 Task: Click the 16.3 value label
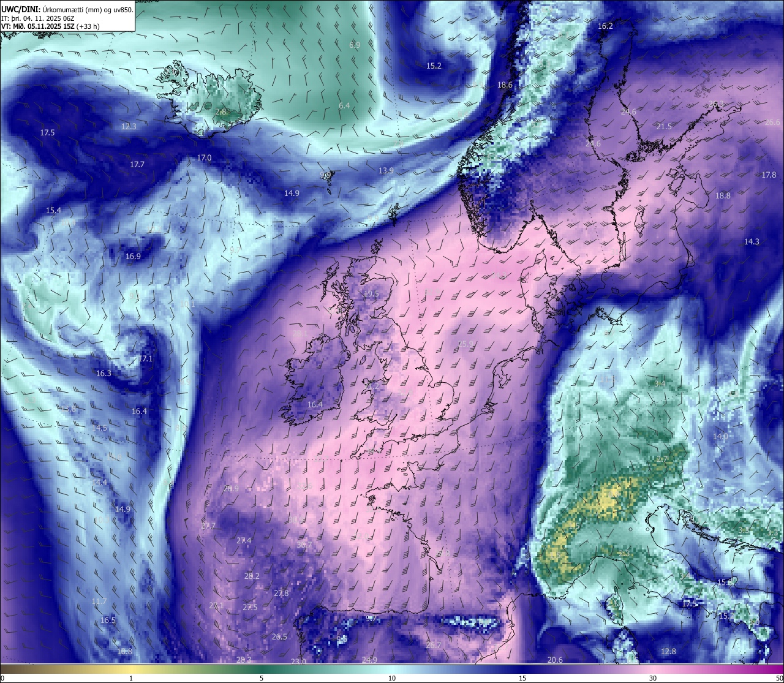tap(104, 373)
